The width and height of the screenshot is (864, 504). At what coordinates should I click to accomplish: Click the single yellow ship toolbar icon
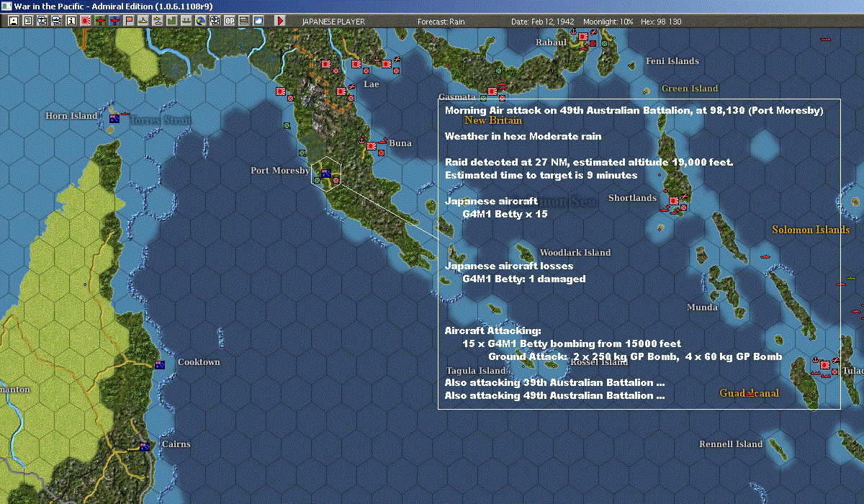(x=143, y=21)
